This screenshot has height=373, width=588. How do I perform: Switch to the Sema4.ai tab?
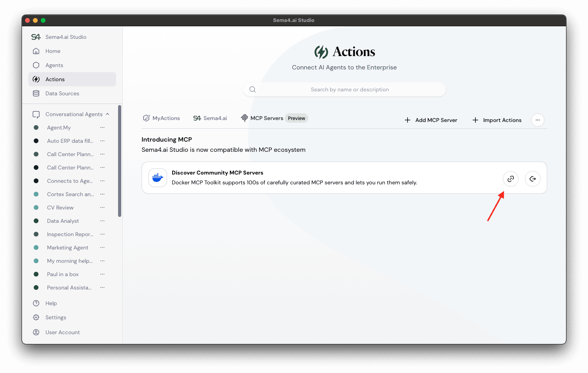210,118
